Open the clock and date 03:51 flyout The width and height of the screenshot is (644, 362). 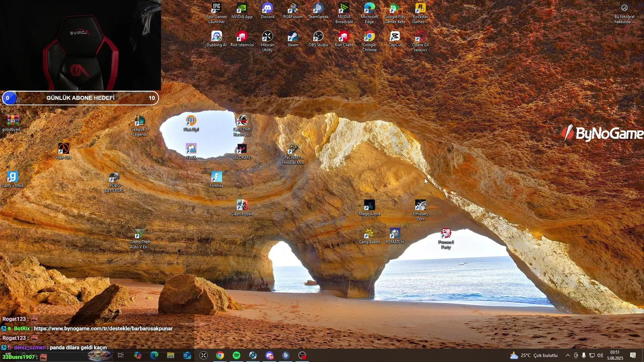coord(615,355)
